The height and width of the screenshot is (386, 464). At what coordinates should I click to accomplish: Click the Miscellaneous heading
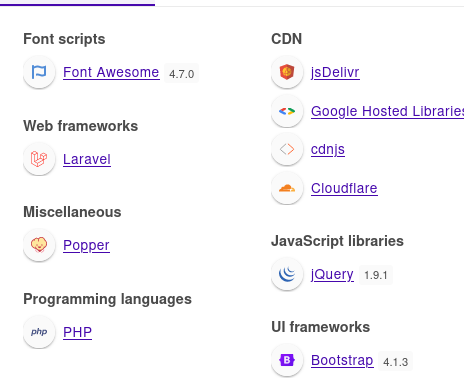coord(72,212)
